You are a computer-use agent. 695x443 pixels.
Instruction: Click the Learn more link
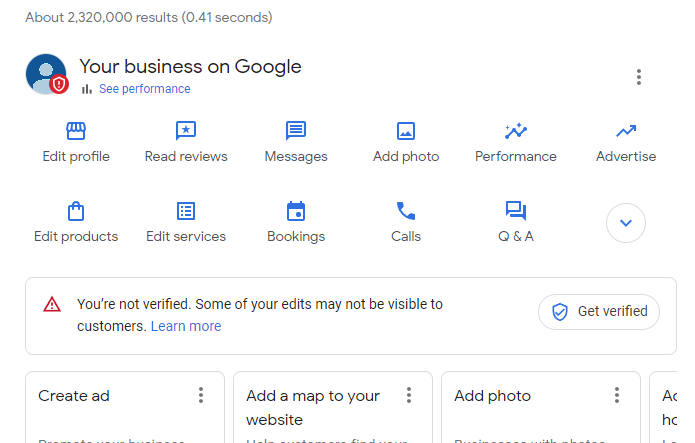coord(186,326)
